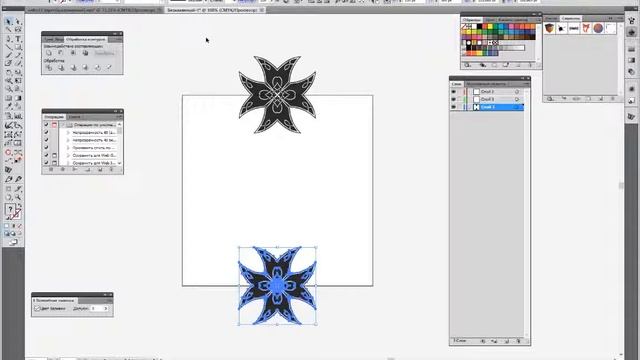Click Play button in Actions panel

(x=75, y=170)
